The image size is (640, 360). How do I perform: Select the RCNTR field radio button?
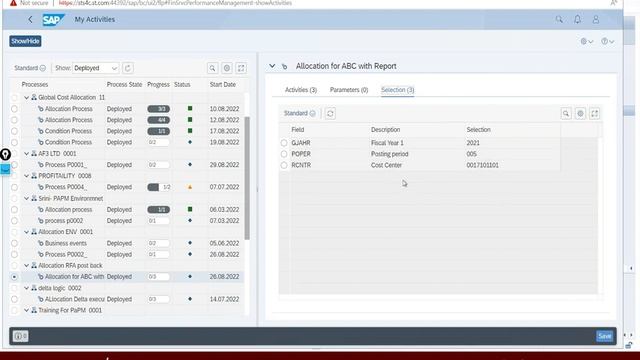tap(284, 165)
